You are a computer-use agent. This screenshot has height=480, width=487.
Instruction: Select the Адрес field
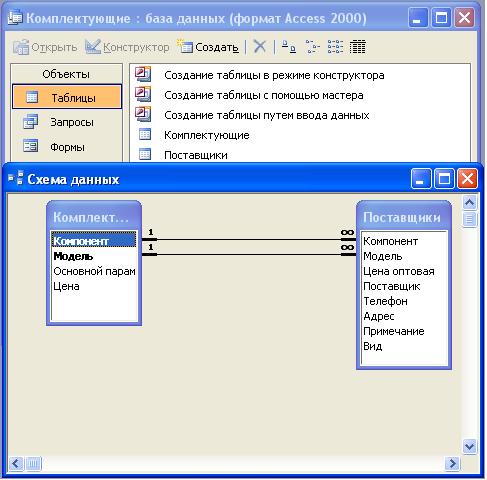click(x=379, y=316)
